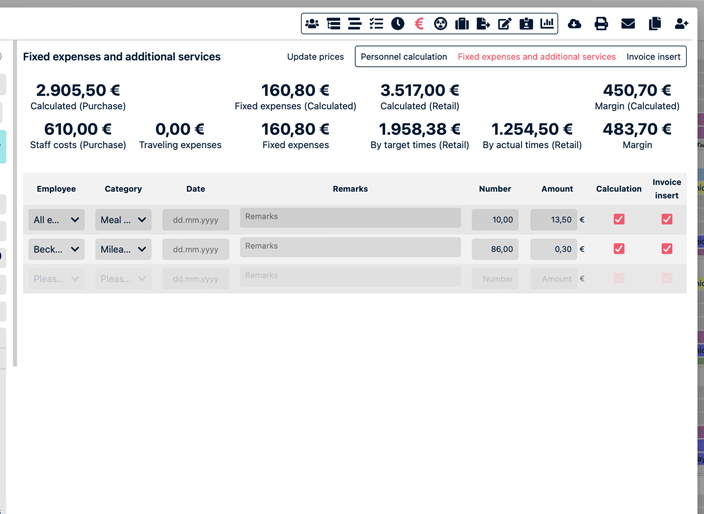Switch to Invoice insert tab

click(654, 57)
